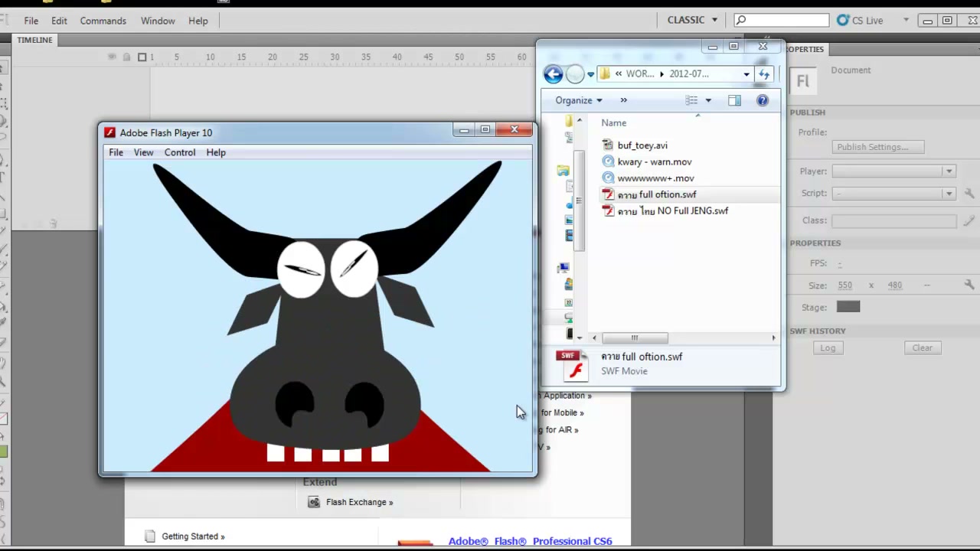980x551 pixels.
Task: Open the Script dropdown in Publish
Action: [x=893, y=194]
